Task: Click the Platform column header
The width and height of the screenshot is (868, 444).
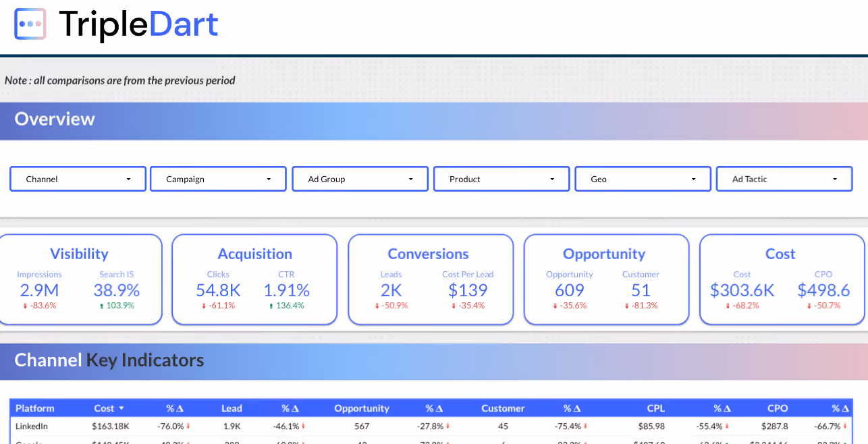Action: pyautogui.click(x=35, y=408)
